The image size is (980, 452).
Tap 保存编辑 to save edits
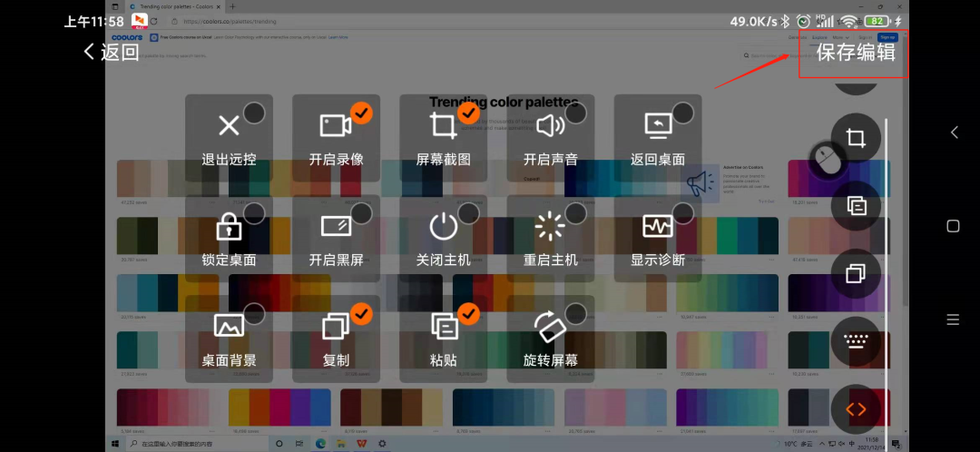click(x=856, y=53)
